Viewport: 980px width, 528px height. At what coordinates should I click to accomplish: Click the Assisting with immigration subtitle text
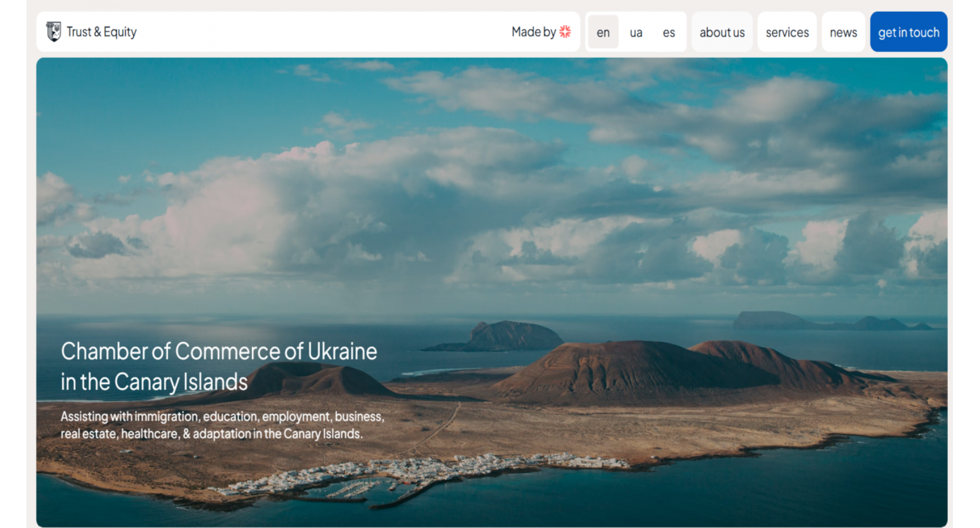[x=223, y=425]
